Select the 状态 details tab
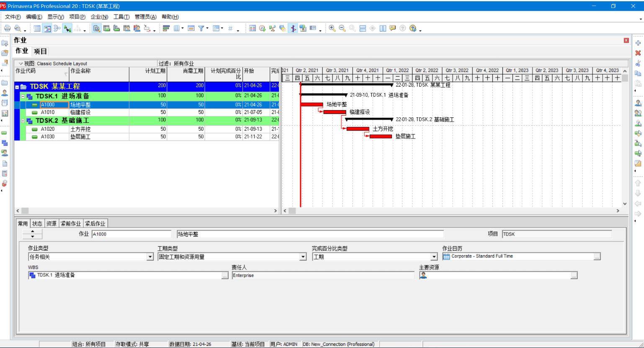The height and width of the screenshot is (348, 644). pyautogui.click(x=37, y=224)
